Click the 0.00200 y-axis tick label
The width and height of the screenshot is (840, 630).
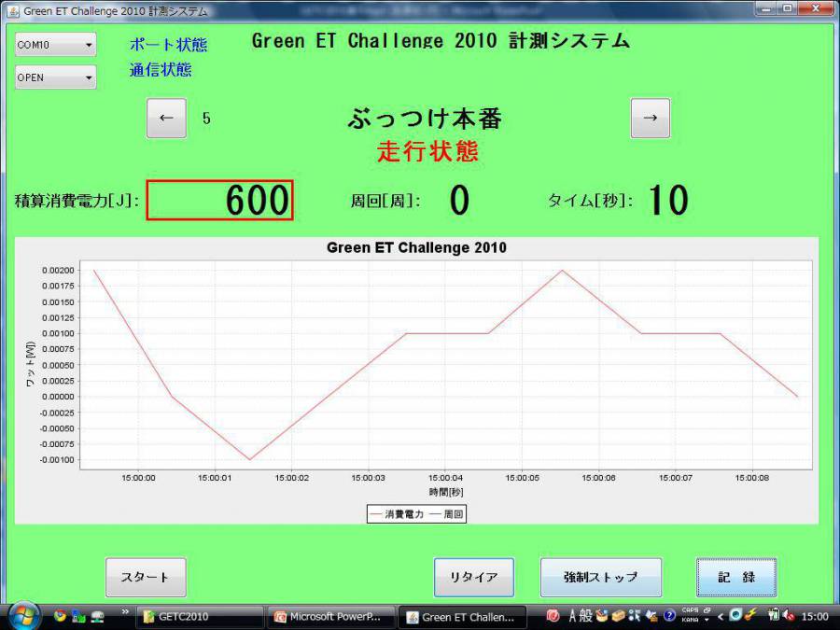[58, 271]
